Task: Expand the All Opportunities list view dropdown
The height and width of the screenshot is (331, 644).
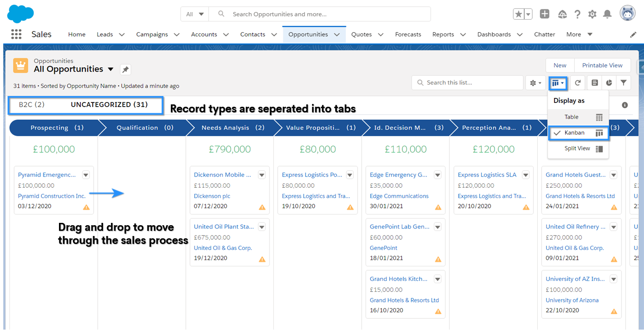Action: pyautogui.click(x=110, y=69)
